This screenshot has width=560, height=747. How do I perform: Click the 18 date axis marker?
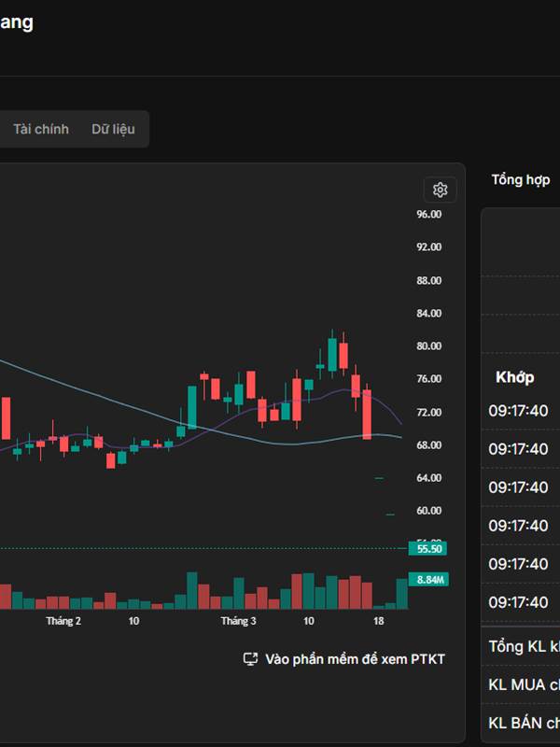[378, 621]
